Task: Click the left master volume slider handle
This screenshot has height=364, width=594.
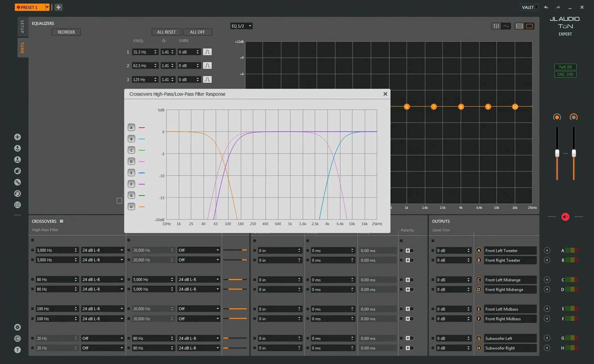Action: click(x=557, y=153)
